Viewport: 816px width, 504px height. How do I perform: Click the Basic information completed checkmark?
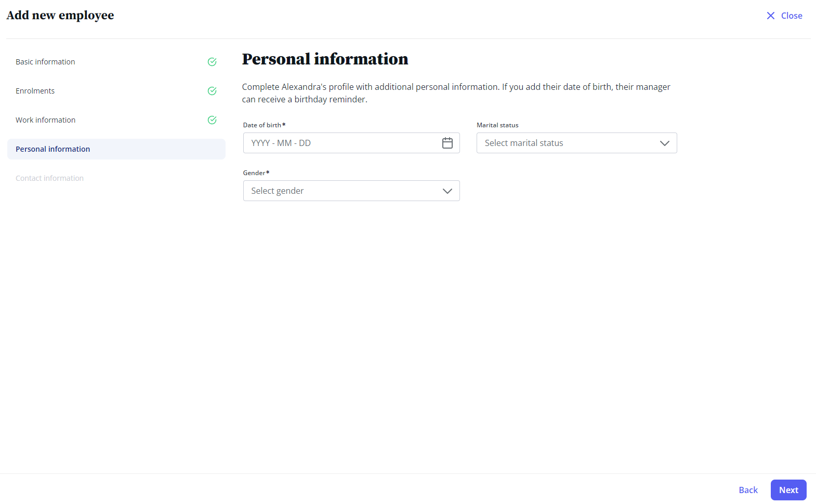coord(212,62)
